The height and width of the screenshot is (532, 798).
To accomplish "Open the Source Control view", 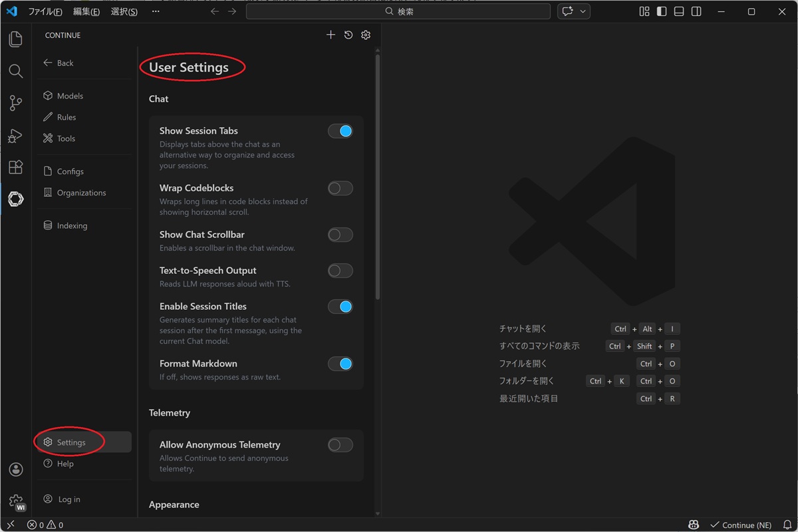I will (x=15, y=103).
